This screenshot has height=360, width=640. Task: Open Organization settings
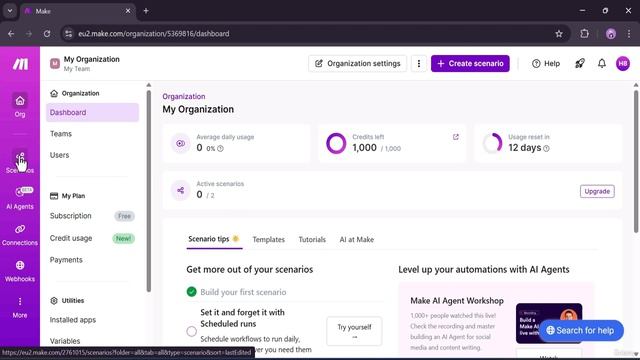point(358,64)
